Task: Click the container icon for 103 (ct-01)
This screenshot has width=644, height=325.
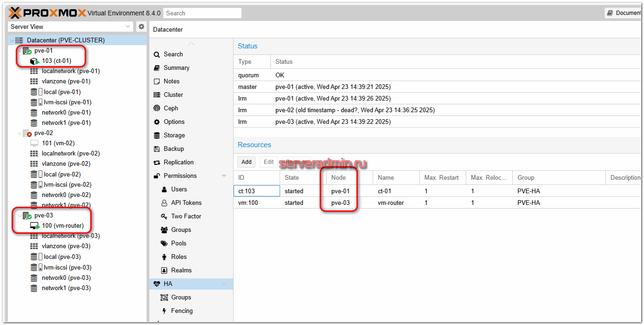Action: click(35, 61)
